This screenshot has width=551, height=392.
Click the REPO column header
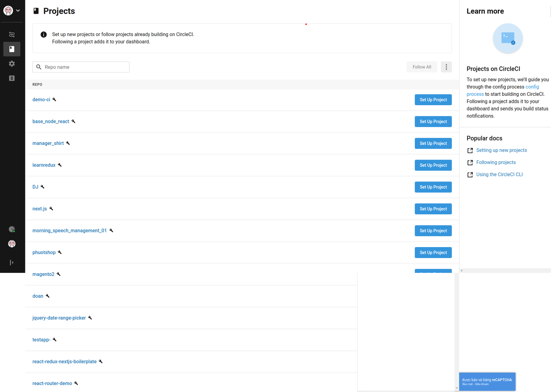37,84
